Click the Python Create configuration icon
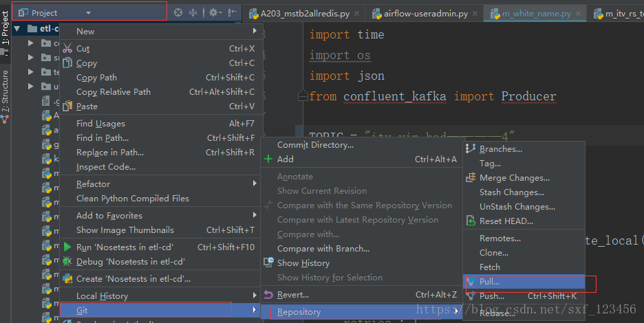 [67, 278]
